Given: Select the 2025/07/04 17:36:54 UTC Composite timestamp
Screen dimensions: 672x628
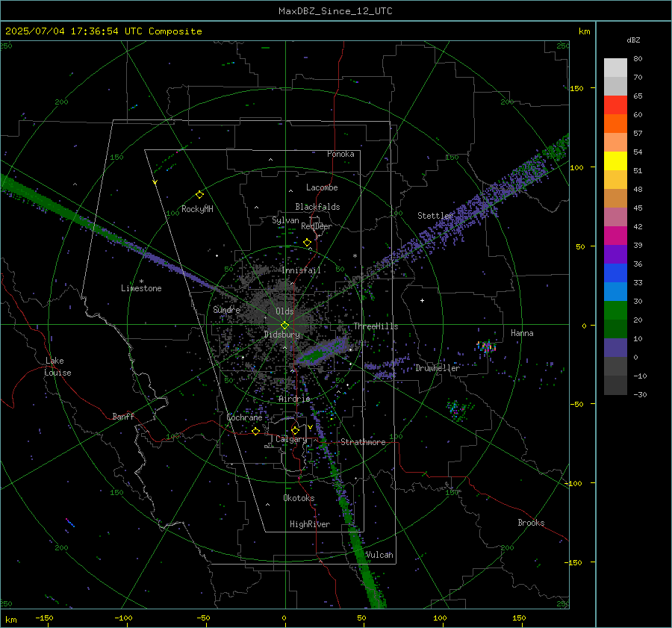Looking at the screenshot, I should 103,31.
